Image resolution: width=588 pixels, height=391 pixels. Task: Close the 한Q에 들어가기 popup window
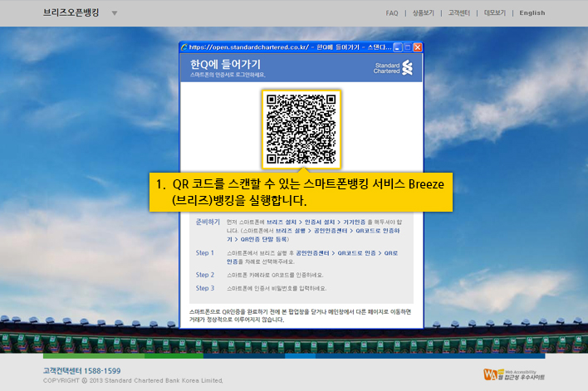pos(418,47)
